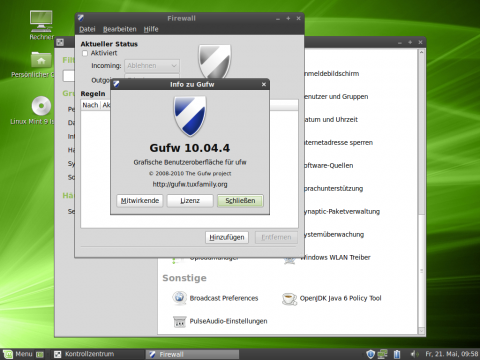Close the Info zu Gufw dialog with X

[264, 84]
